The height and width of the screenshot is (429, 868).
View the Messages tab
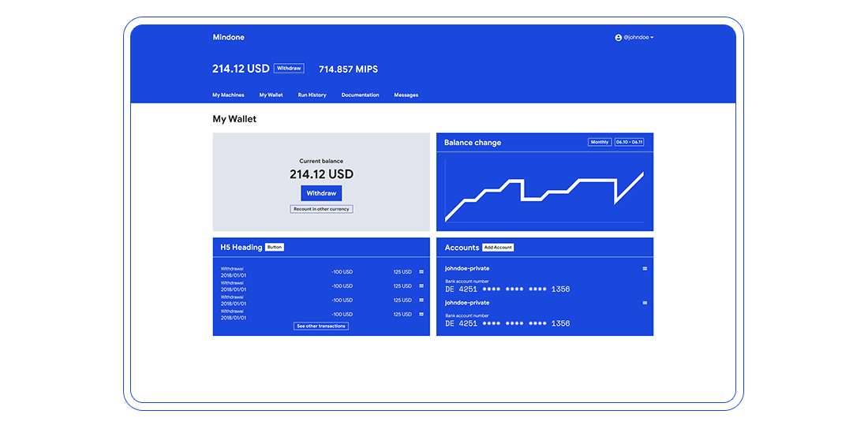point(406,95)
